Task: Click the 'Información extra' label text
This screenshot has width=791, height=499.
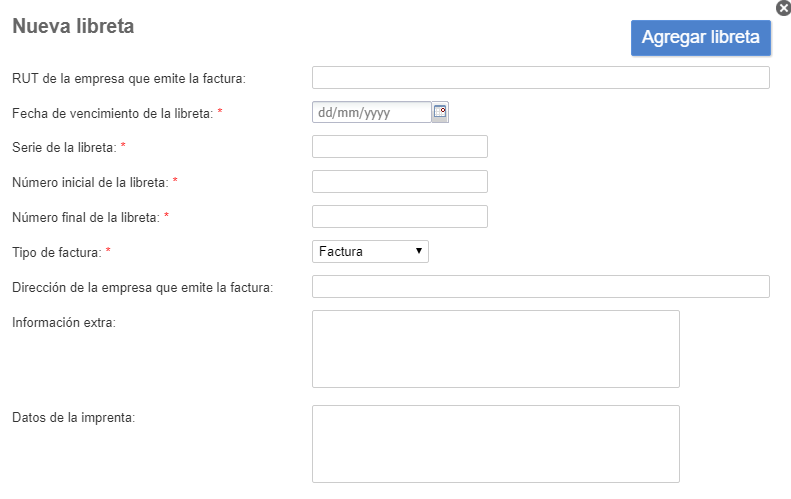Action: [x=64, y=322]
